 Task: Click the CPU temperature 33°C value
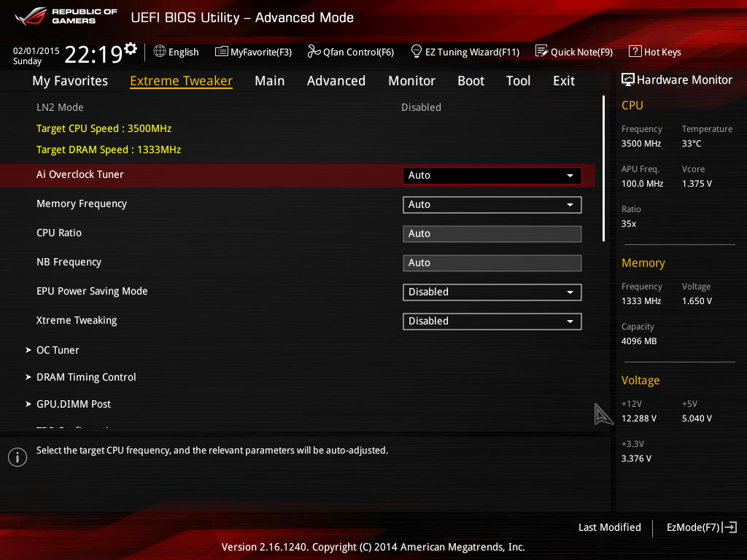692,144
